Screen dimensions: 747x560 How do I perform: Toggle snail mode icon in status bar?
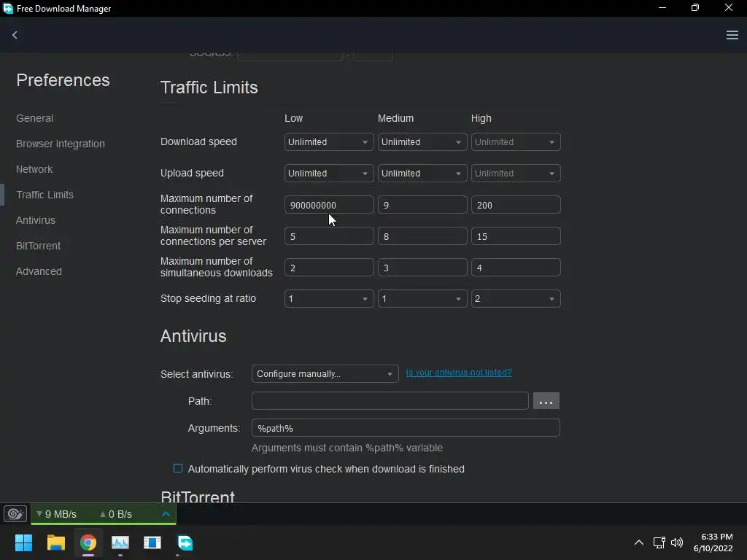coord(15,514)
